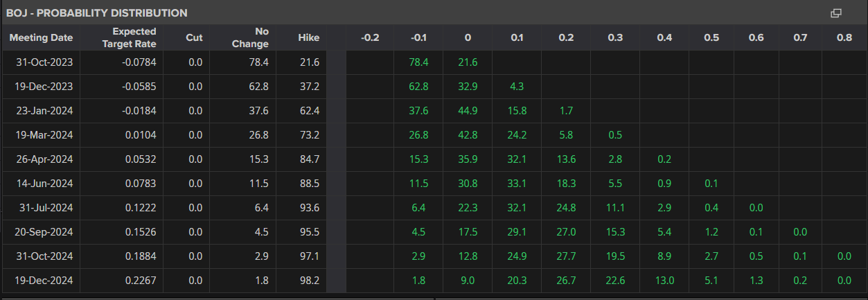Click the 0.2267 expected target rate cell
This screenshot has width=868, height=300.
coord(141,281)
